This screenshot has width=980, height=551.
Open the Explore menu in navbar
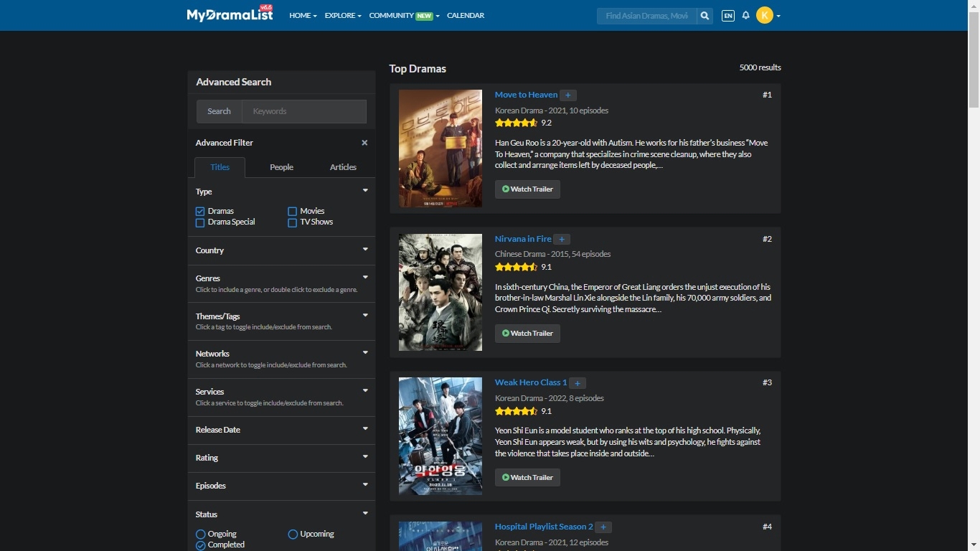click(342, 16)
